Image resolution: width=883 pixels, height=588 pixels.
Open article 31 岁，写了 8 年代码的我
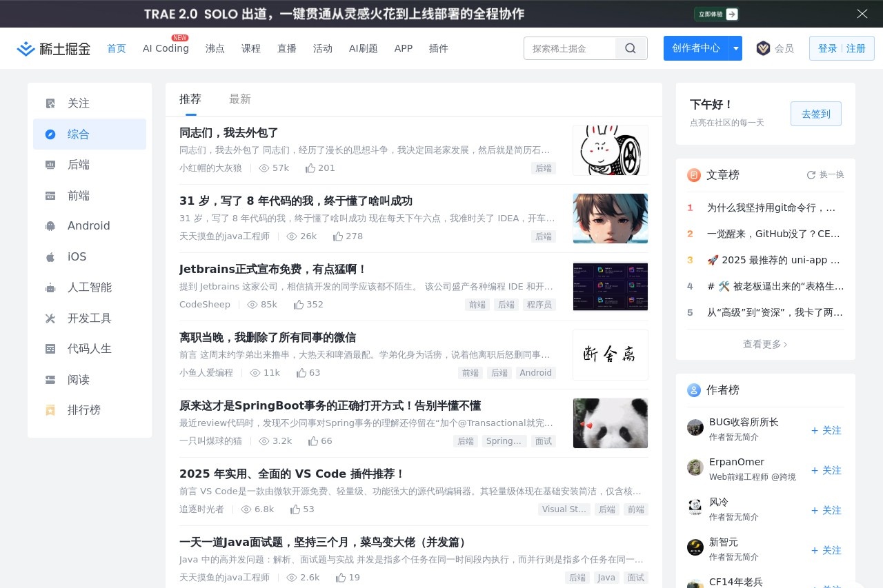296,201
